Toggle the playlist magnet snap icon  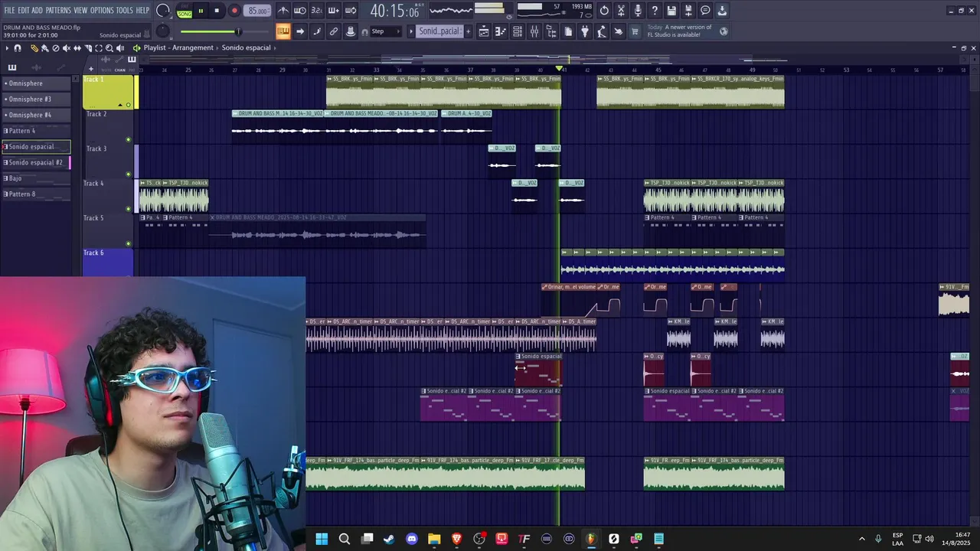18,47
